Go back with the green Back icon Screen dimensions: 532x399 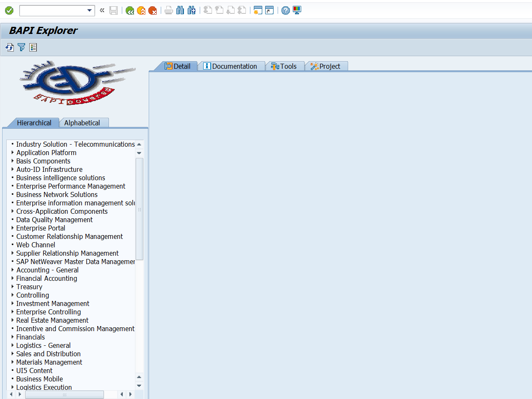pyautogui.click(x=130, y=10)
